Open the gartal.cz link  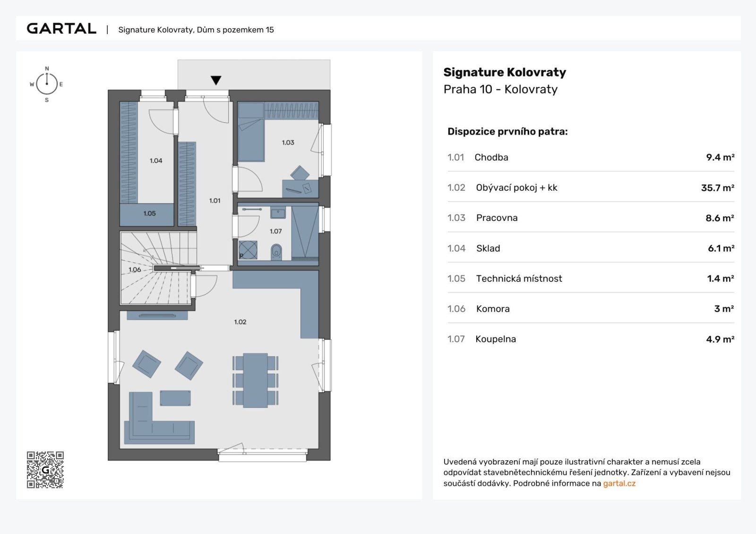[619, 483]
